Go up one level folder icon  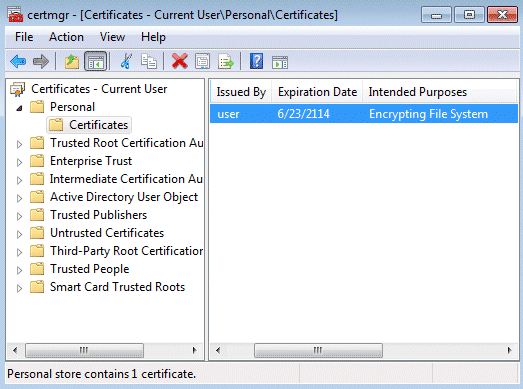(x=72, y=61)
